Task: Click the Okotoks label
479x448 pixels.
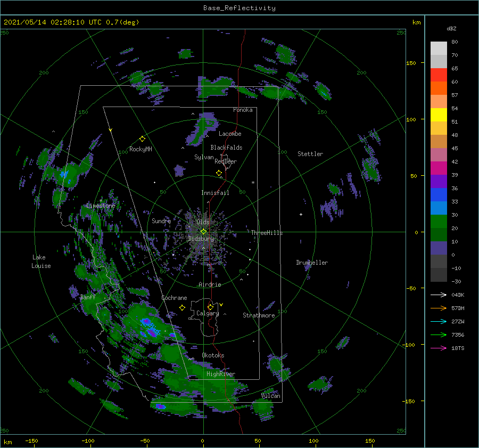Action: (213, 355)
